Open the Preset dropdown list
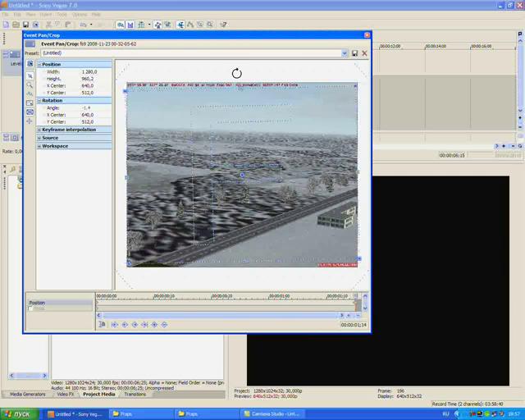The height and width of the screenshot is (420, 525). pyautogui.click(x=345, y=53)
